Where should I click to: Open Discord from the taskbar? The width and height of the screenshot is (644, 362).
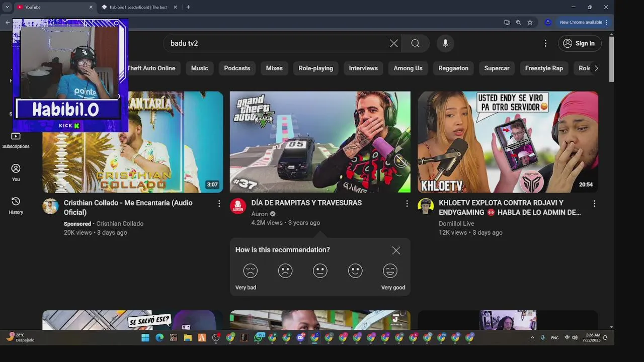pos(300,338)
